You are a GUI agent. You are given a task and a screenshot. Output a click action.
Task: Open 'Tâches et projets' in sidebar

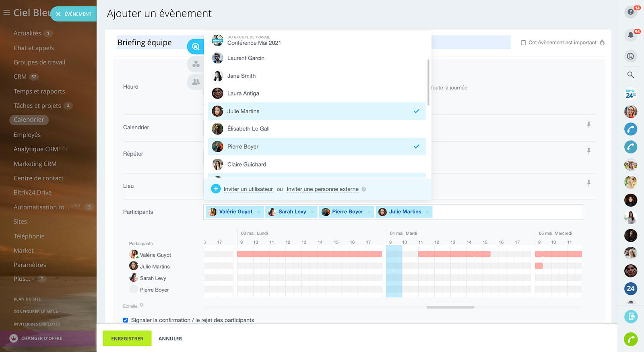click(37, 106)
